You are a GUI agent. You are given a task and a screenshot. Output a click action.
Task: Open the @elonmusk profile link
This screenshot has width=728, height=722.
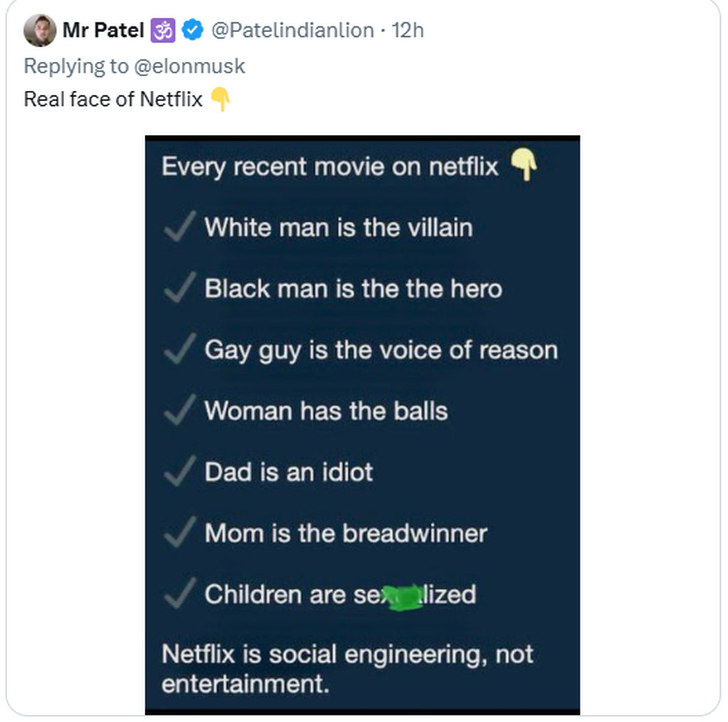point(188,66)
